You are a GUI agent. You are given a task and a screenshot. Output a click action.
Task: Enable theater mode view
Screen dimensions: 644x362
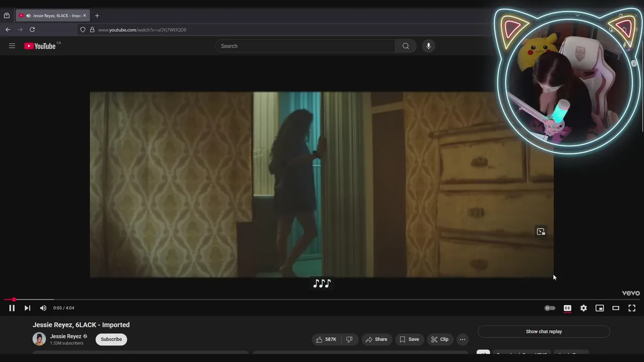click(x=616, y=308)
